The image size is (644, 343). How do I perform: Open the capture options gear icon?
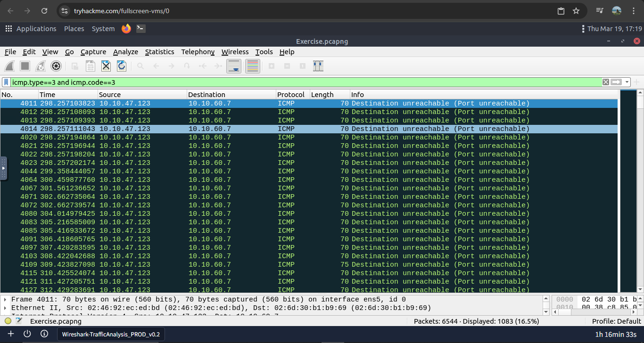click(x=56, y=66)
